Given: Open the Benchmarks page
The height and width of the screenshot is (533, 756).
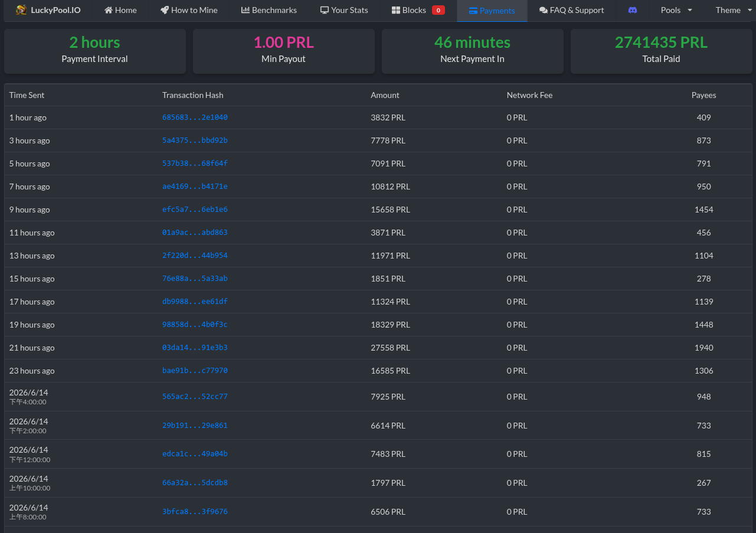Looking at the screenshot, I should click(x=269, y=10).
